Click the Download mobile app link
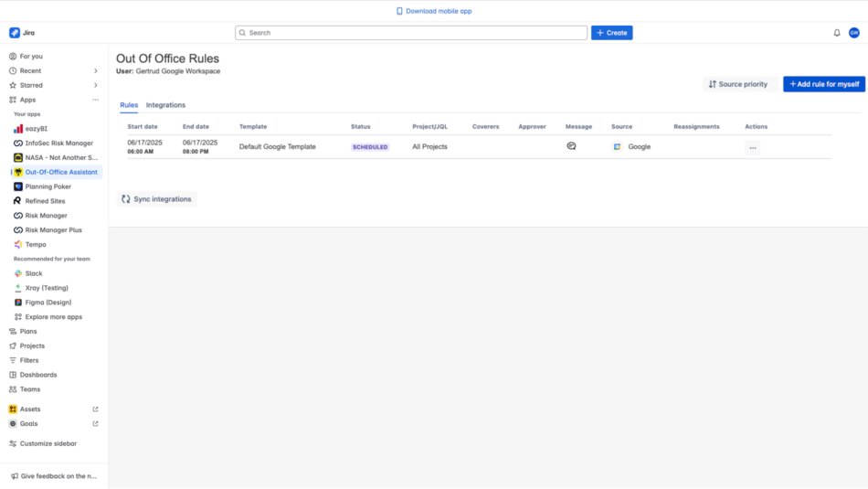This screenshot has width=868, height=489. 434,11
